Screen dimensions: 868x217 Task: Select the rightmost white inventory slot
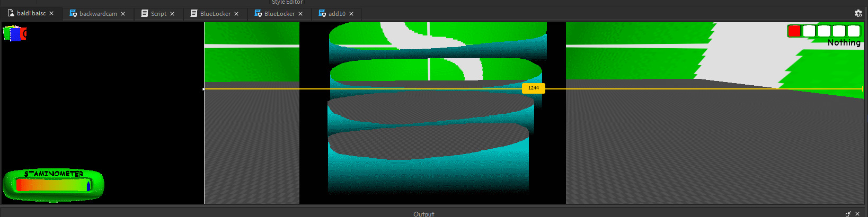(x=853, y=31)
